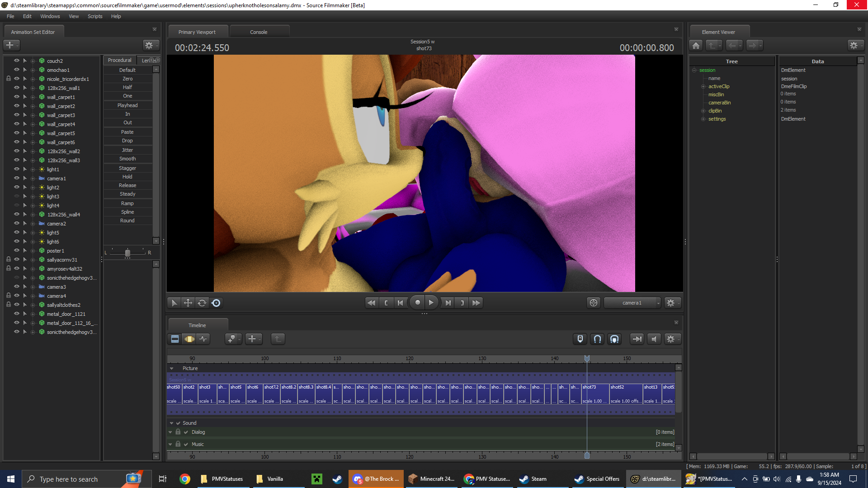Toggle timeline snap magnet icon
This screenshot has width=868, height=488.
click(598, 339)
